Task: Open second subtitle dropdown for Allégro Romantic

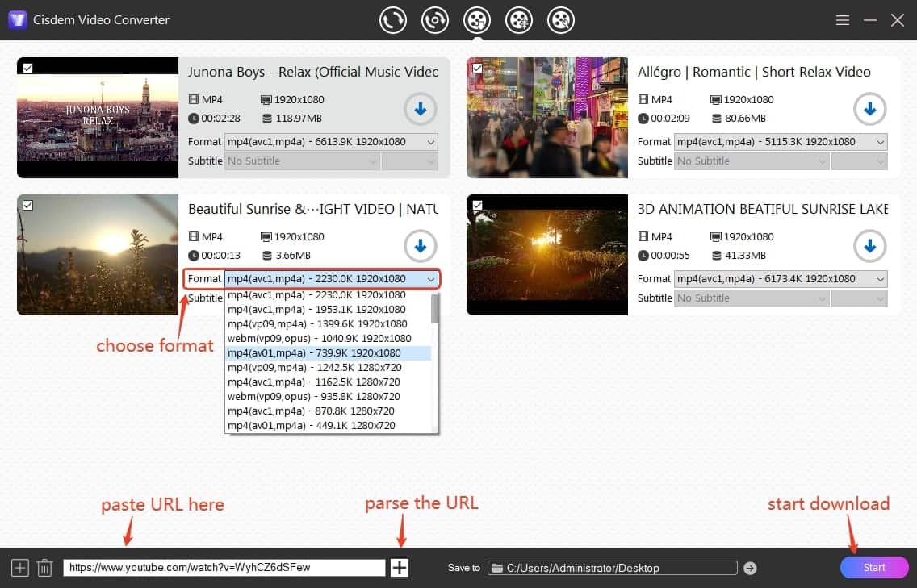Action: 859,161
